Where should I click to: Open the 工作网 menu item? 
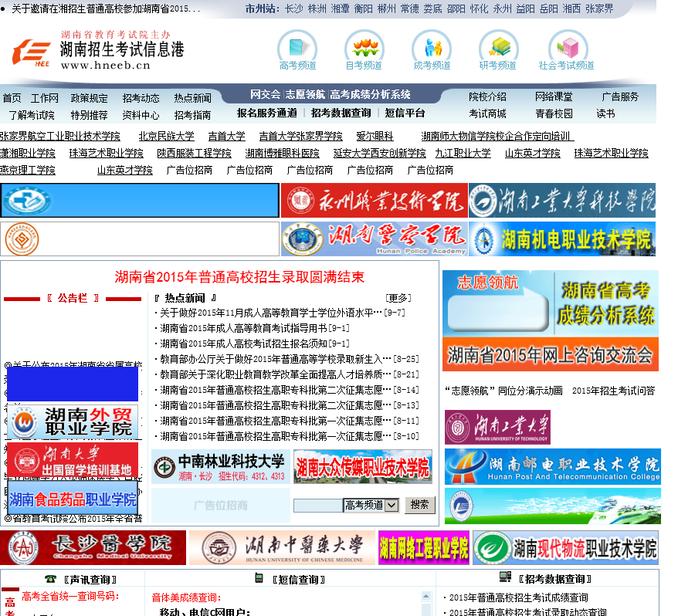pos(45,98)
